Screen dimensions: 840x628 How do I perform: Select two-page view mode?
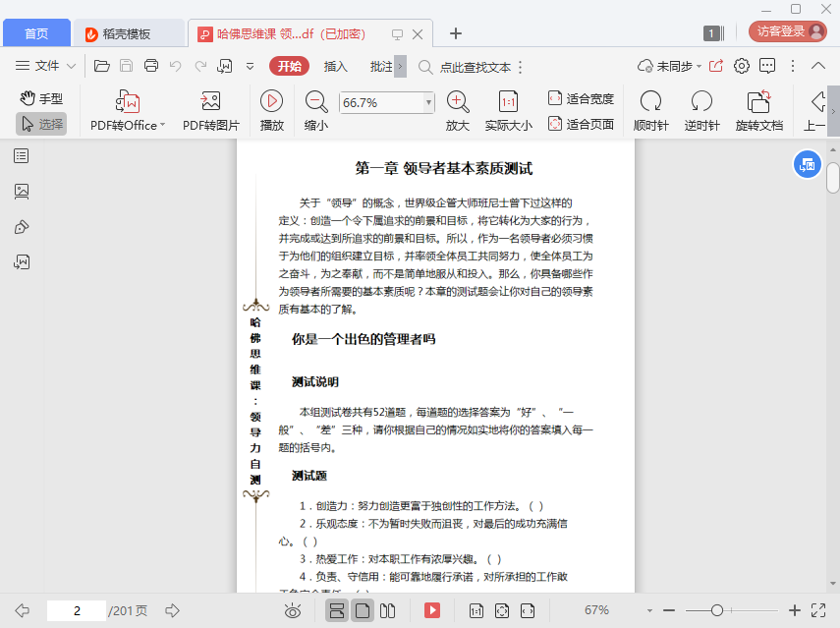(x=387, y=610)
